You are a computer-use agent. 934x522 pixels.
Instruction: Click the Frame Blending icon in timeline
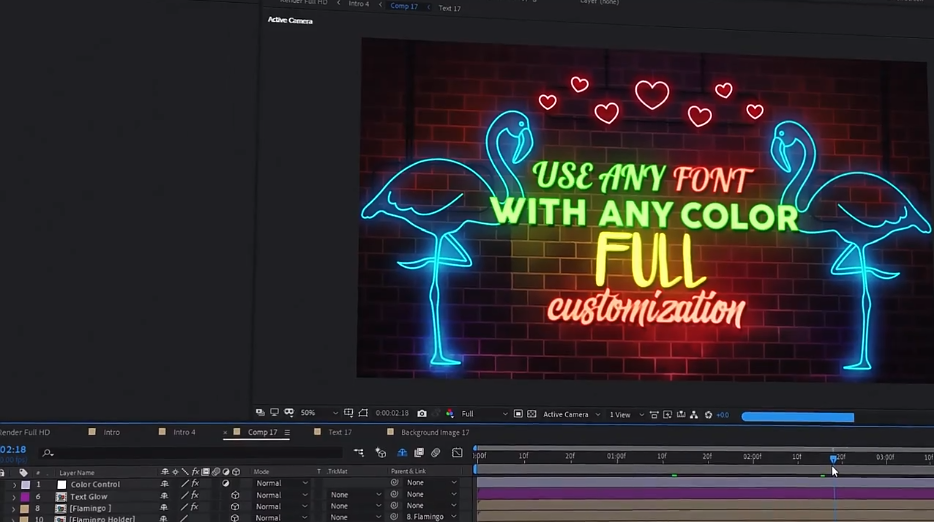[419, 453]
